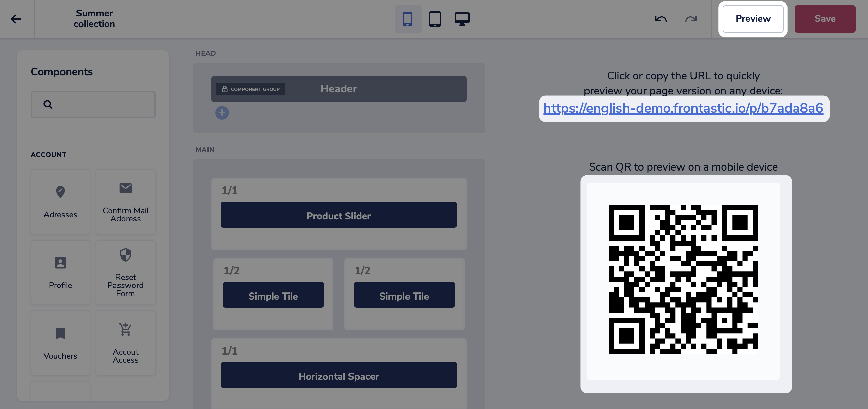The width and height of the screenshot is (868, 409).
Task: Focus the Components search field
Action: (93, 105)
